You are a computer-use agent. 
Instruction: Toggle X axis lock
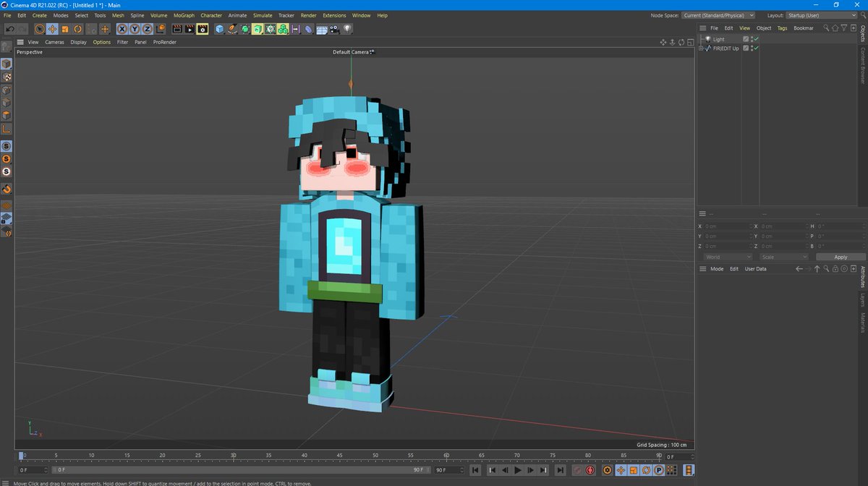[122, 29]
